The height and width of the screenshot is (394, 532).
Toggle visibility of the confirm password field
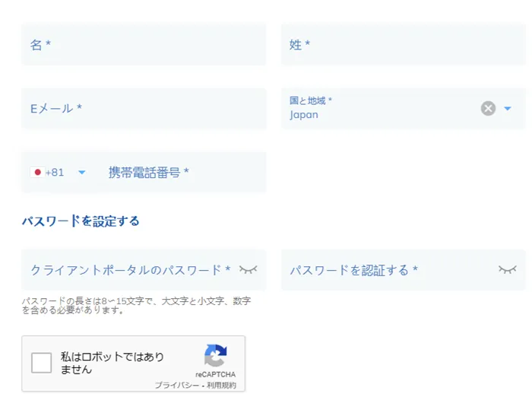[x=508, y=270]
